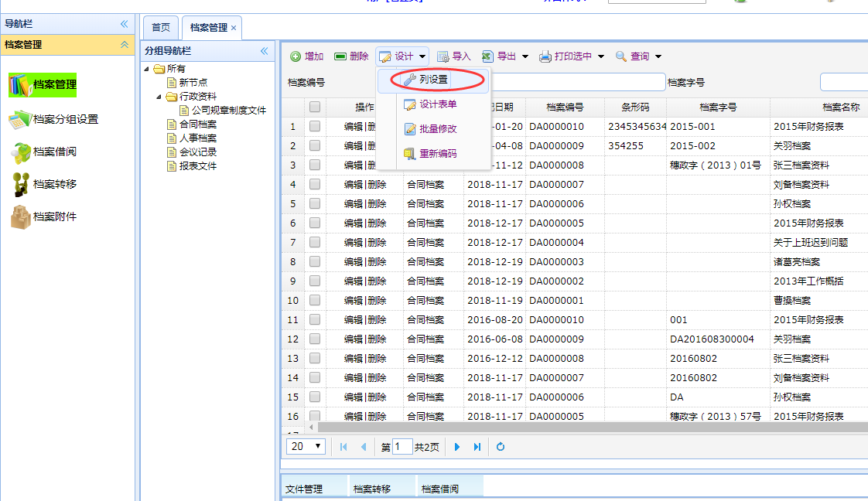Viewport: 868px width, 501px height.
Task: Click the green 增加 add button
Action: [x=306, y=56]
